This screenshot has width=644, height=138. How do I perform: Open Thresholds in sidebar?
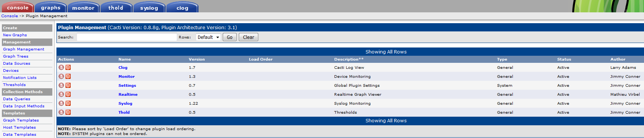point(14,85)
